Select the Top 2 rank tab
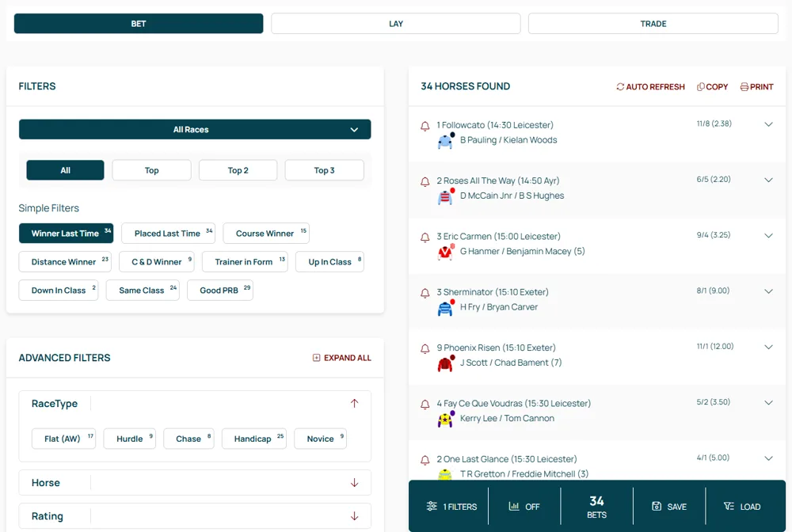 coord(238,170)
